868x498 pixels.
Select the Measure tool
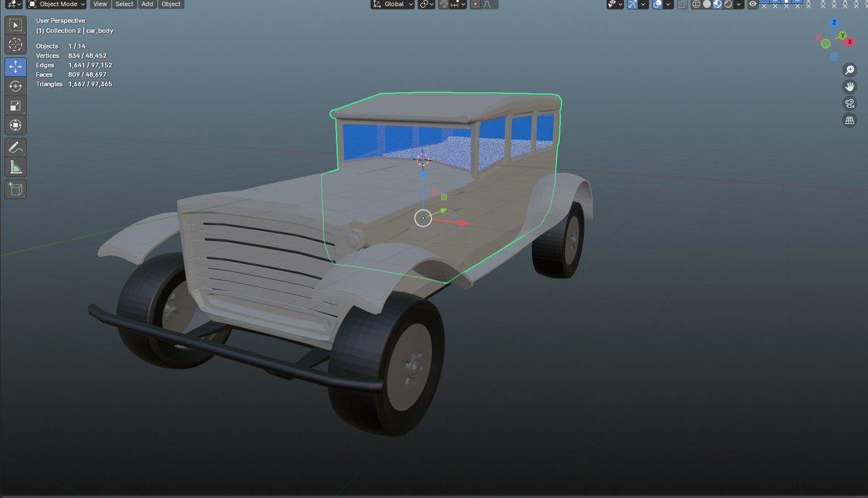(x=14, y=168)
